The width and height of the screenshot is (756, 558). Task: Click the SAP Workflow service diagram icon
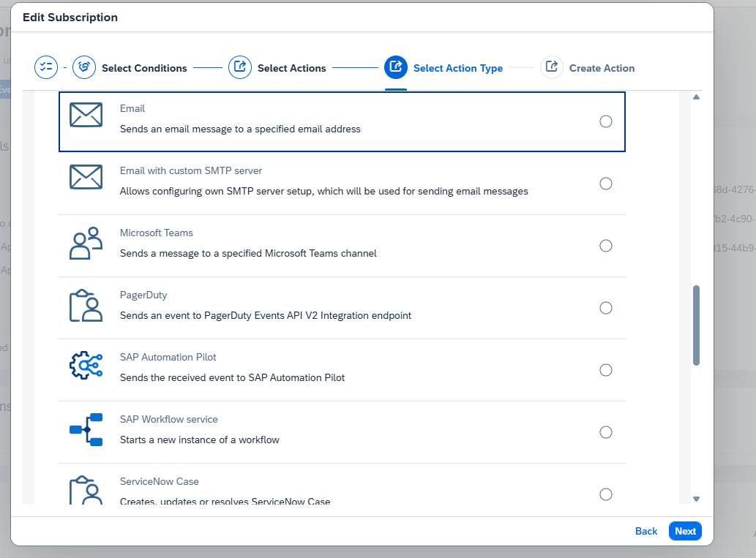[x=86, y=429]
